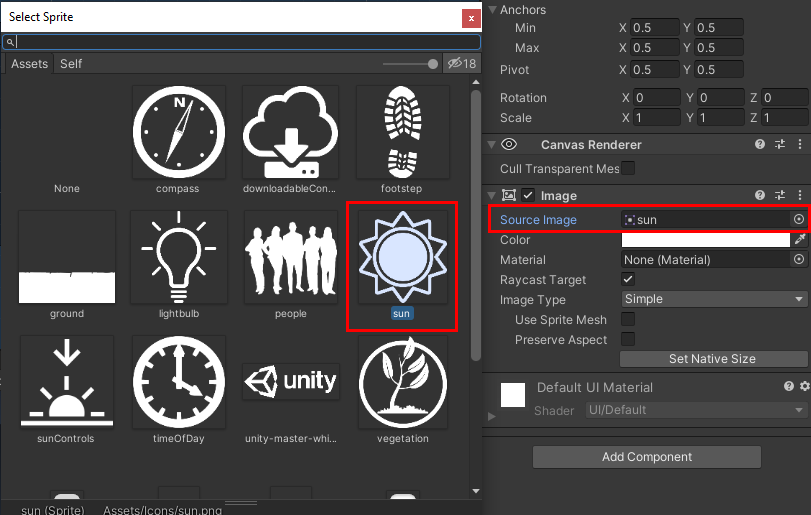
Task: Expand the Default UI Material section
Action: pyautogui.click(x=491, y=415)
